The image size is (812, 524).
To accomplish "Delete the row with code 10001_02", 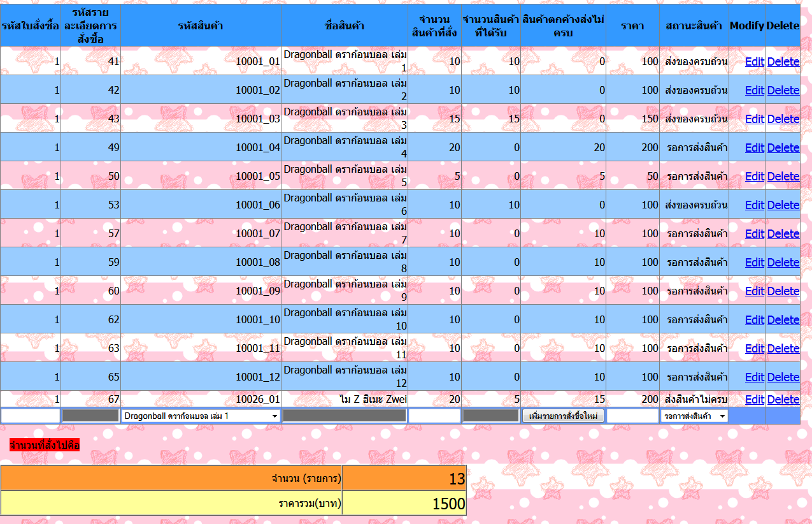I will (783, 91).
